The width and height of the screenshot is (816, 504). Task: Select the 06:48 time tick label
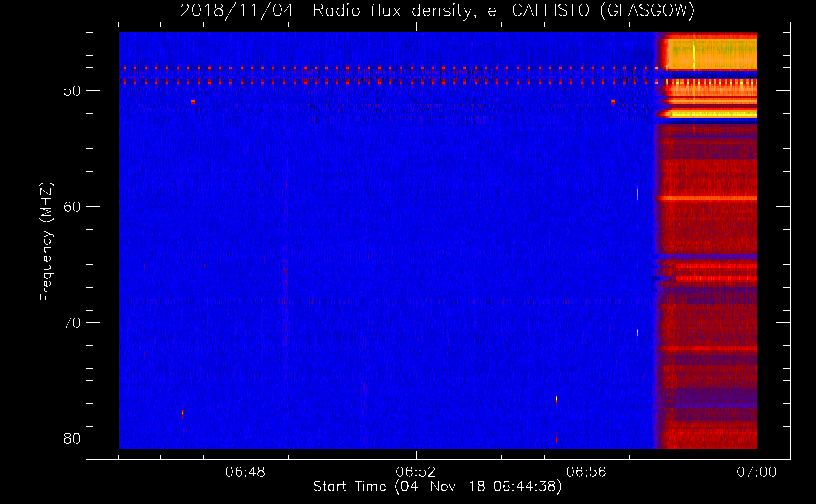(246, 472)
